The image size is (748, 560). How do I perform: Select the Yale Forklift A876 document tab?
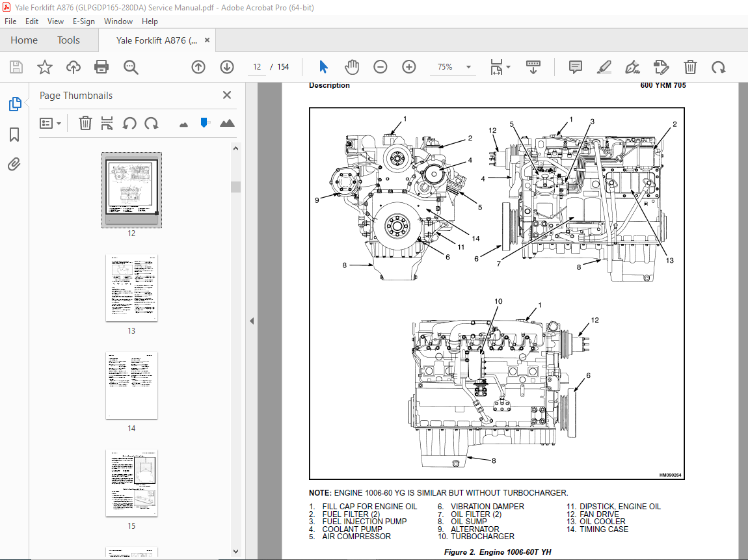coord(157,40)
